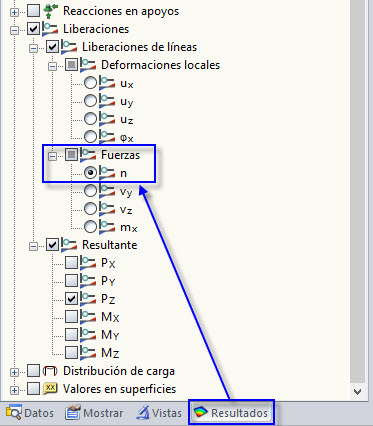
Task: Enable the Reacciones en apoyos checkbox
Action: pyautogui.click(x=33, y=11)
